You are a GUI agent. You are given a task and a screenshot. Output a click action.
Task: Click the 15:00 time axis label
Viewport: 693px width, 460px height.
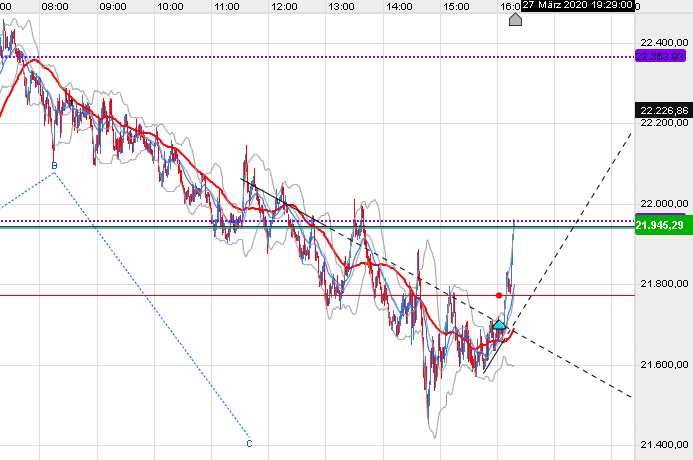coord(456,7)
